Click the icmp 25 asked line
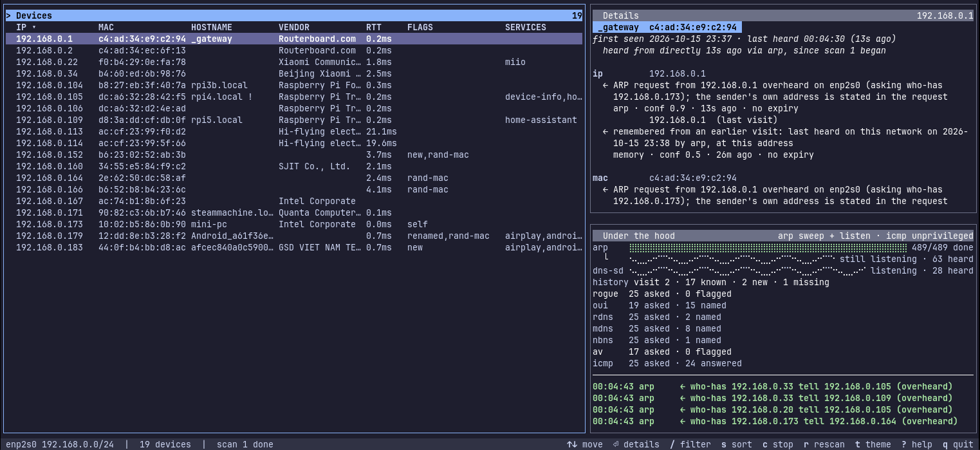This screenshot has width=980, height=450. coord(667,364)
